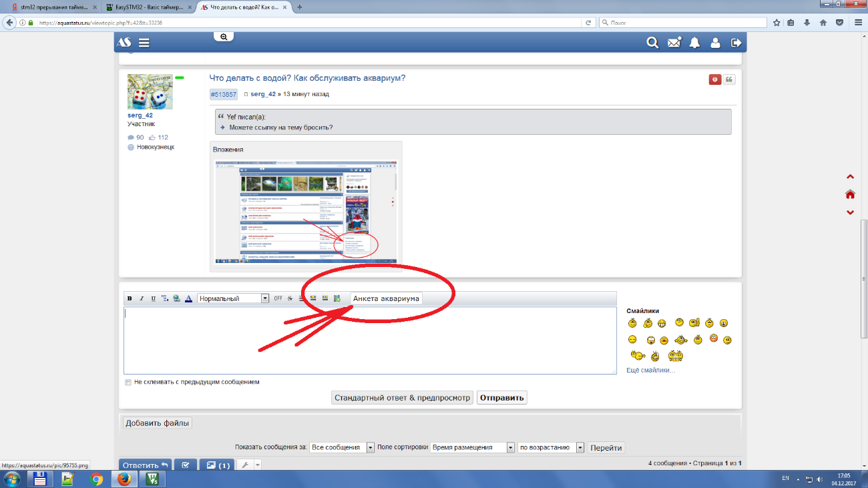Click the zoom magnifier tab at page top

pos(224,37)
